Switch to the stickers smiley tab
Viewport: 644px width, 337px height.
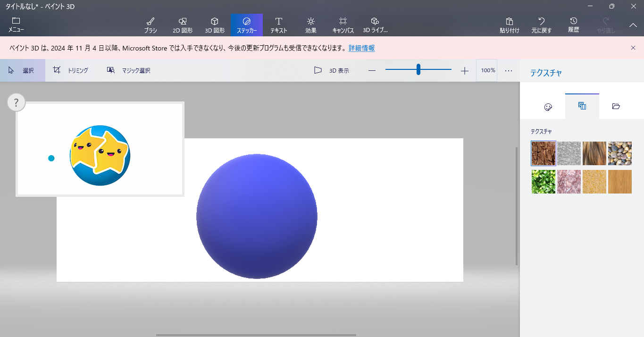(548, 107)
